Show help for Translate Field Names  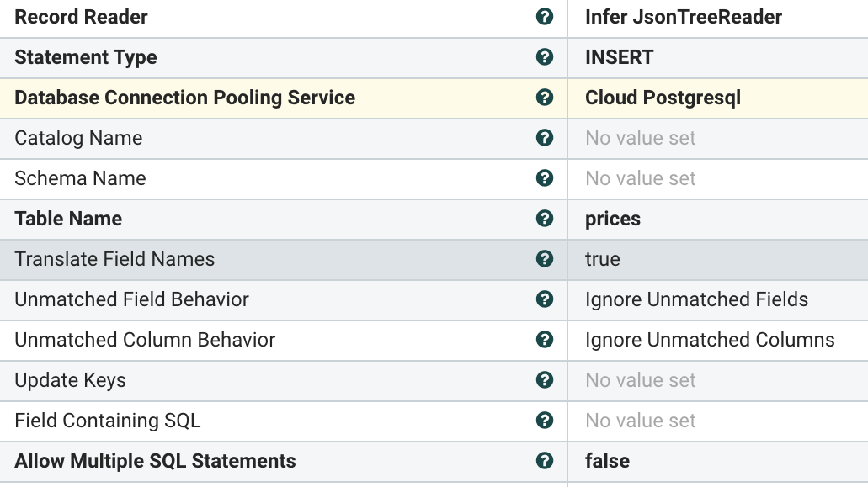(x=545, y=259)
